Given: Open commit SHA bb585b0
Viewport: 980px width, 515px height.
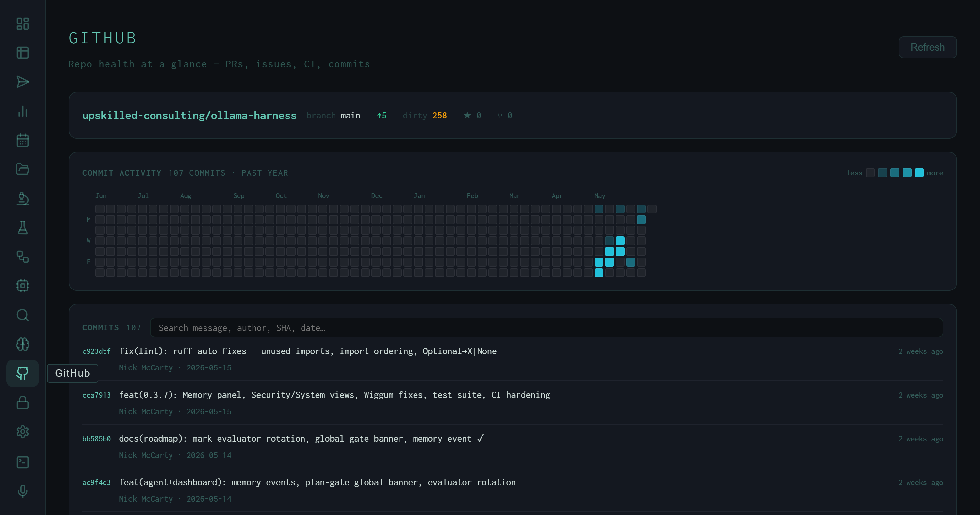Looking at the screenshot, I should tap(96, 439).
